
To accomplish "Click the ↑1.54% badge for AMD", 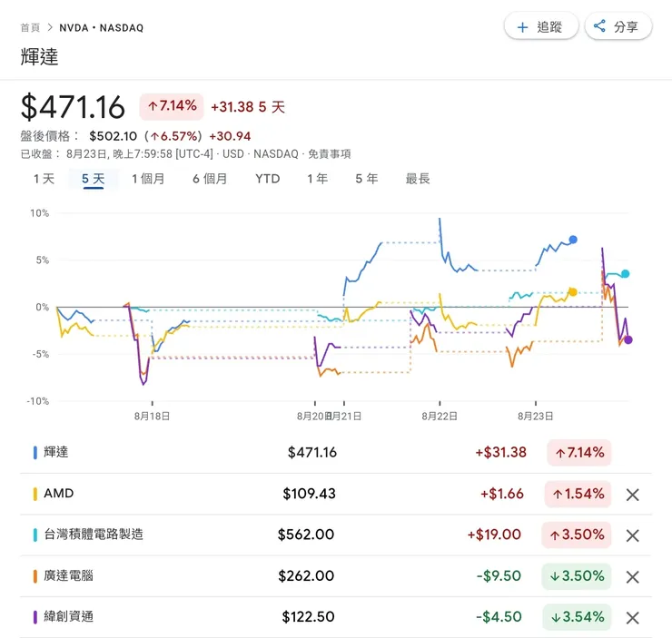I will tap(578, 494).
